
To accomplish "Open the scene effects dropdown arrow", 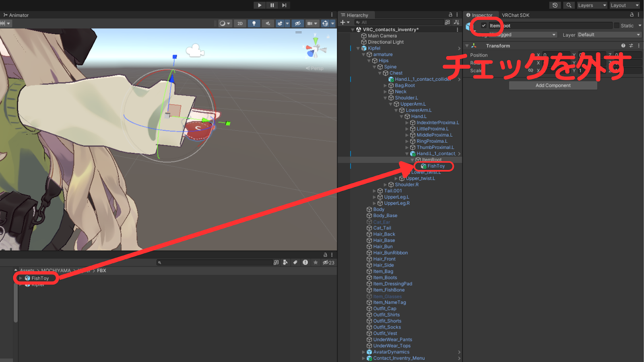I will point(287,23).
